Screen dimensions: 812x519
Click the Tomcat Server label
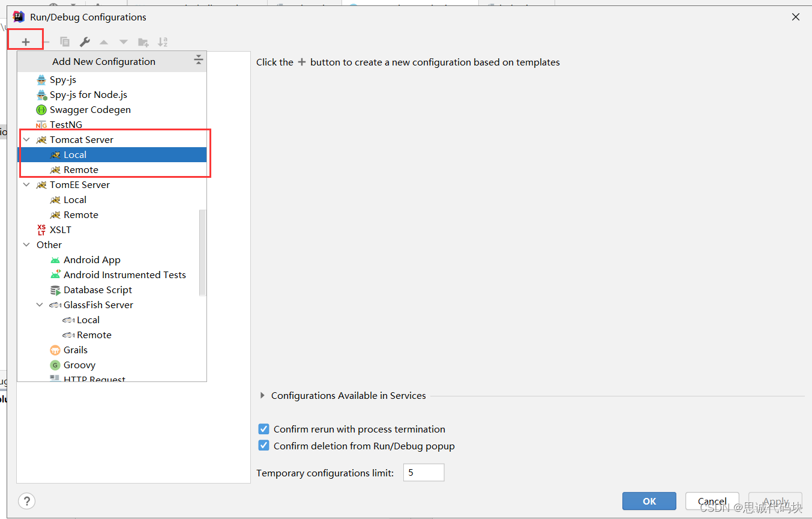coord(82,140)
